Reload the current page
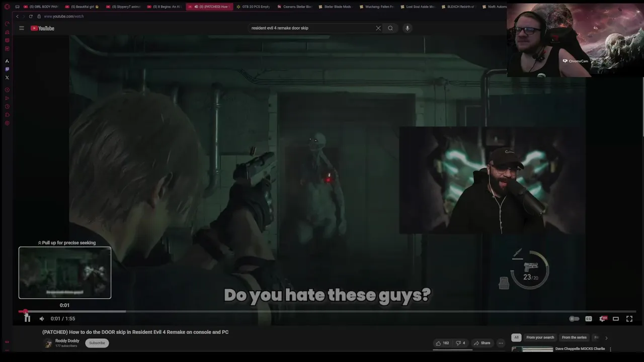The width and height of the screenshot is (644, 362). click(x=31, y=16)
